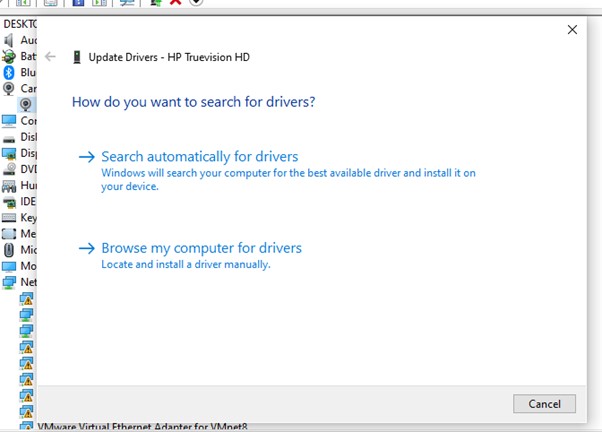Select the DVD drives disc icon
This screenshot has height=432, width=602.
[9, 169]
